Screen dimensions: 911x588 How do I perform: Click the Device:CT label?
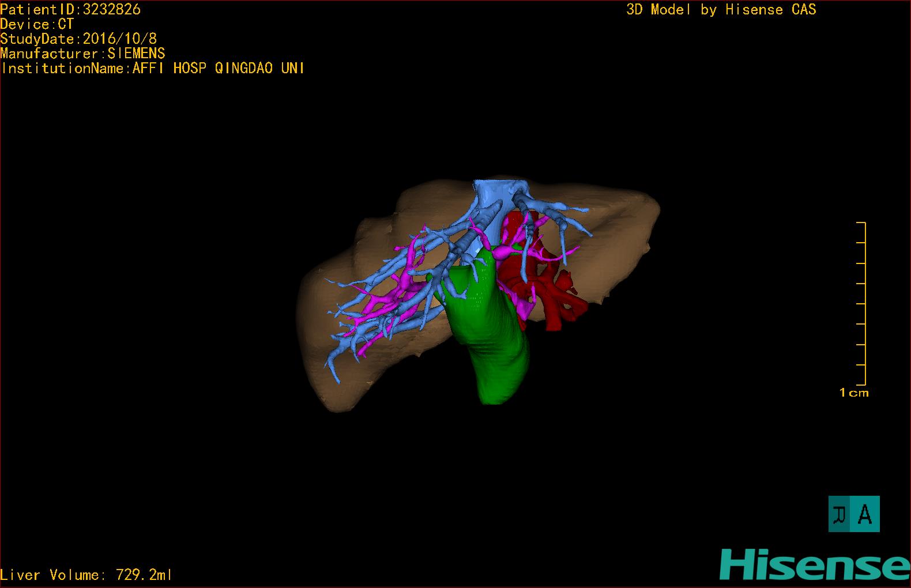[37, 24]
